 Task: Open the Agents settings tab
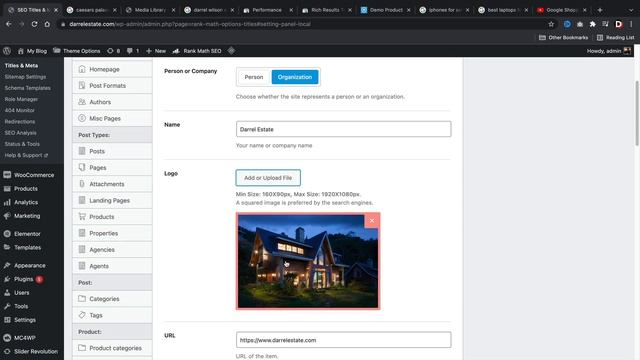(112, 266)
